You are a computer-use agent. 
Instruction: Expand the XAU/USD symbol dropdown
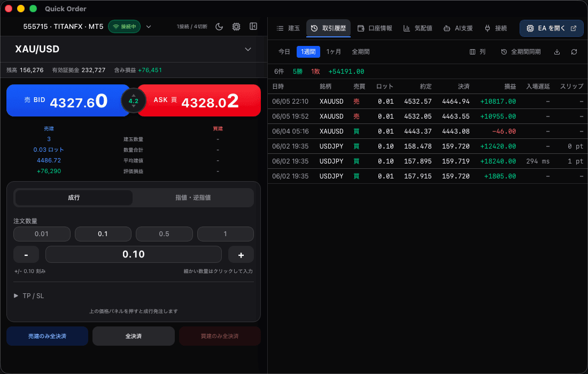[x=248, y=49]
